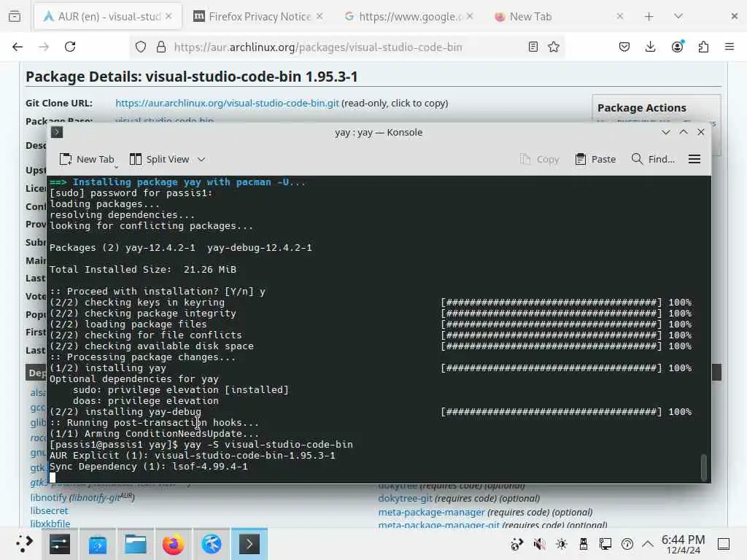Screen dimensions: 747x560
Task: Open Dolphin file manager from taskbar
Action: 135,544
